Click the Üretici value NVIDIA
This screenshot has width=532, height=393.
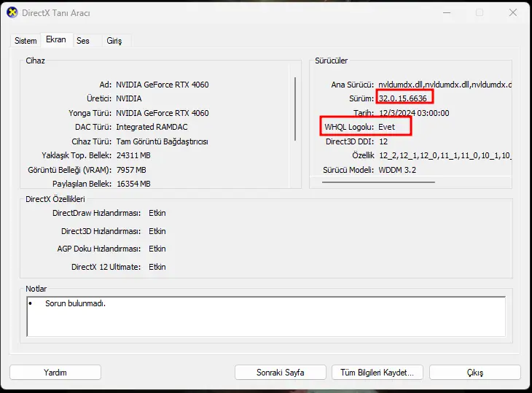click(129, 98)
